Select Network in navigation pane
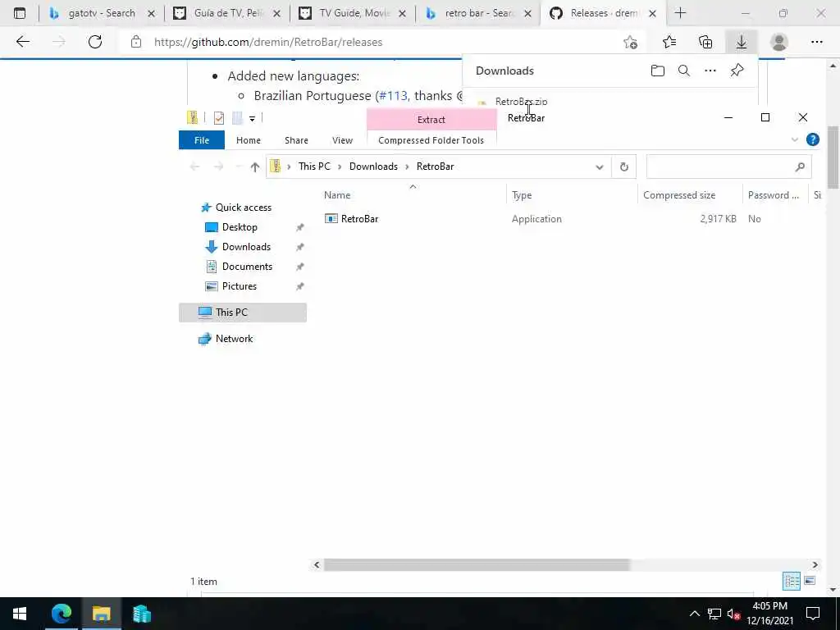 pos(234,339)
